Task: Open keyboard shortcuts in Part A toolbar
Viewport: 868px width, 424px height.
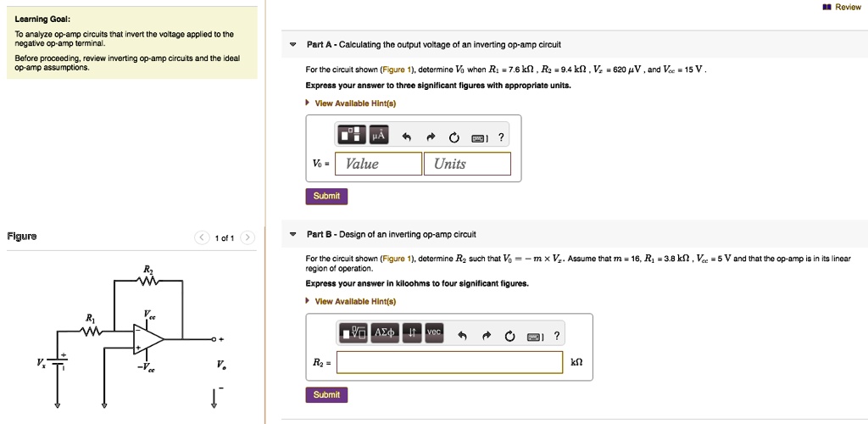Action: coord(480,137)
